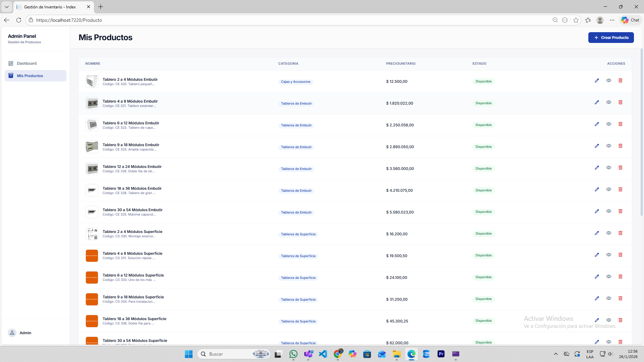Open the browser tab list dropdown
Image resolution: width=644 pixels, height=362 pixels.
[6, 7]
